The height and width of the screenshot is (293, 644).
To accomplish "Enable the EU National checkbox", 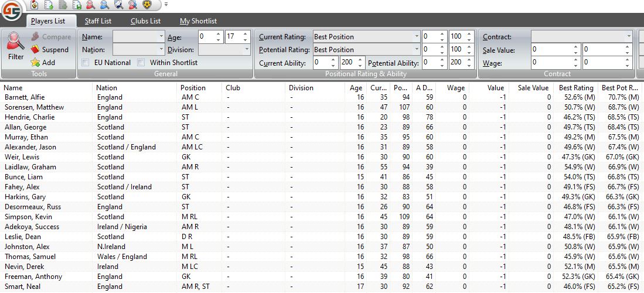I will (86, 62).
